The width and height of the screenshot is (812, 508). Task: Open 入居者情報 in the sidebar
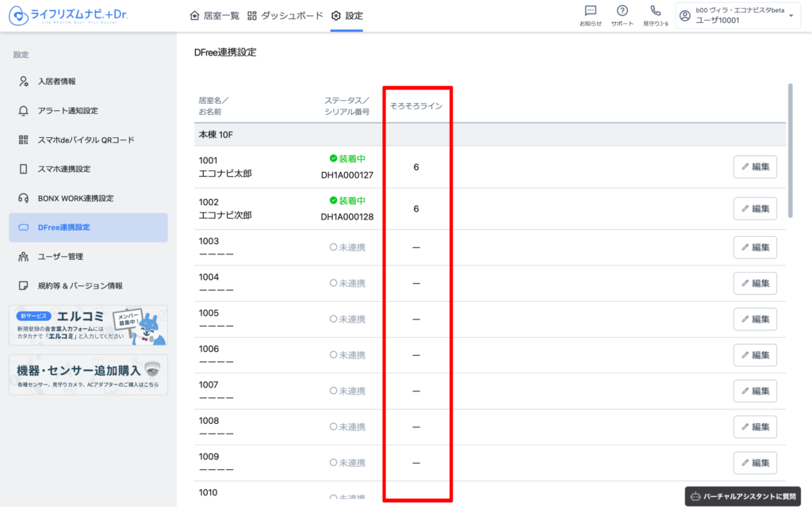coord(88,81)
